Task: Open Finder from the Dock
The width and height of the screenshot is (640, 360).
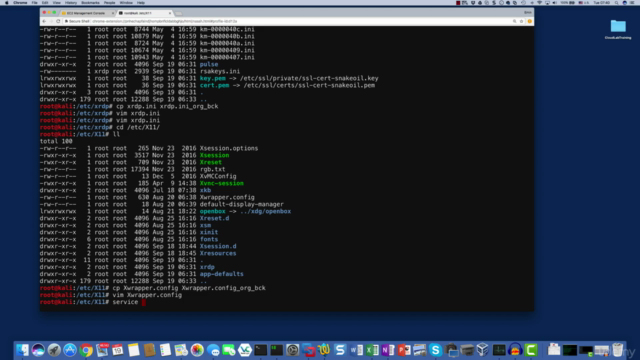Action: coord(22,350)
